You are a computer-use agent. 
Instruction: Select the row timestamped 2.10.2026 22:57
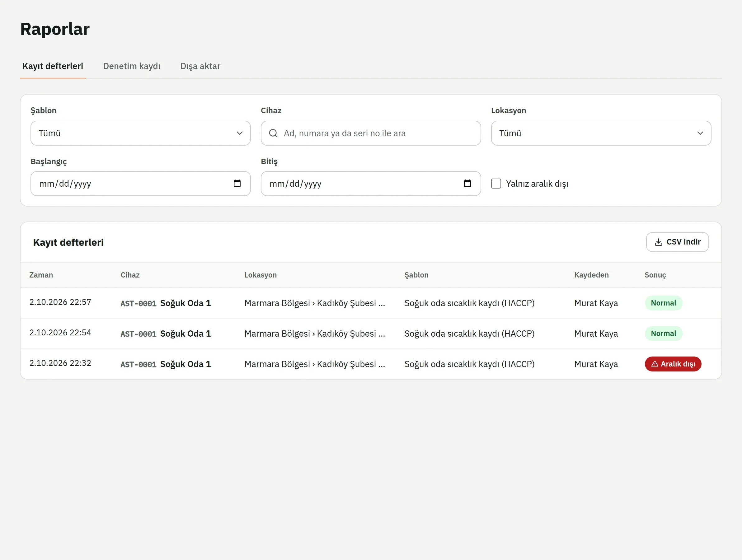371,303
